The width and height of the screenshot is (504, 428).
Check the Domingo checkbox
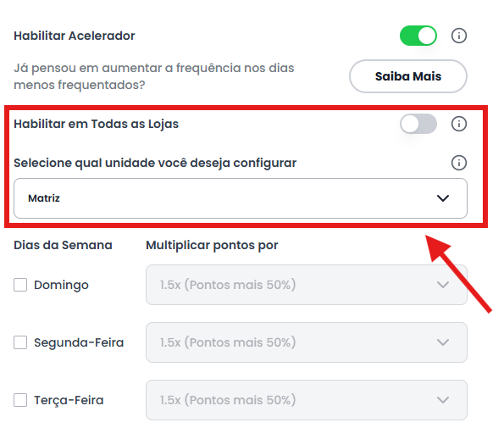click(20, 285)
